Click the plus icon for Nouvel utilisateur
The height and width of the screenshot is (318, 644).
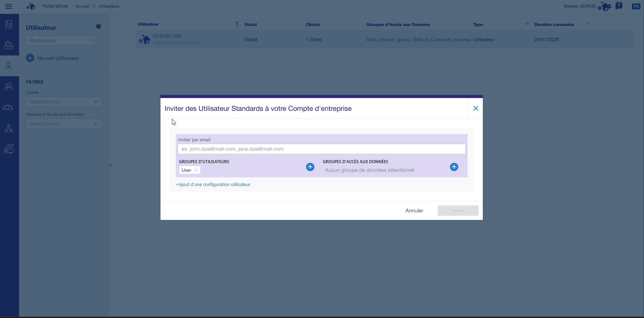click(x=30, y=58)
